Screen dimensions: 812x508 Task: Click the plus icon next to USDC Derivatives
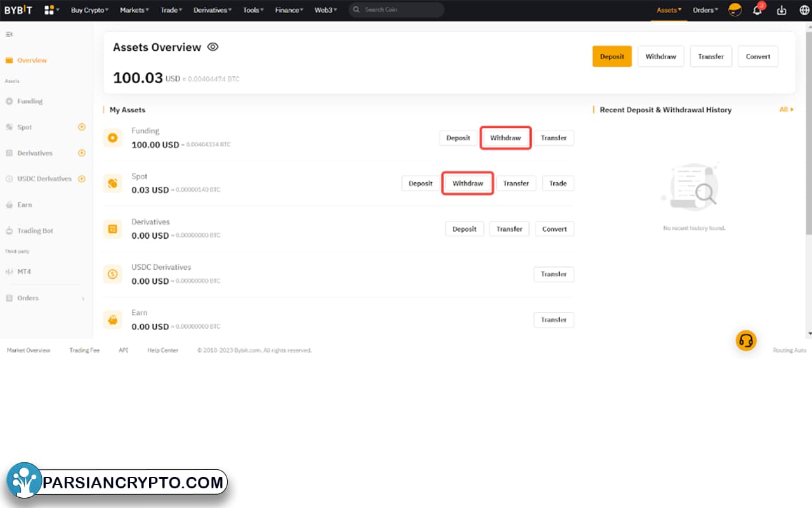tap(81, 179)
